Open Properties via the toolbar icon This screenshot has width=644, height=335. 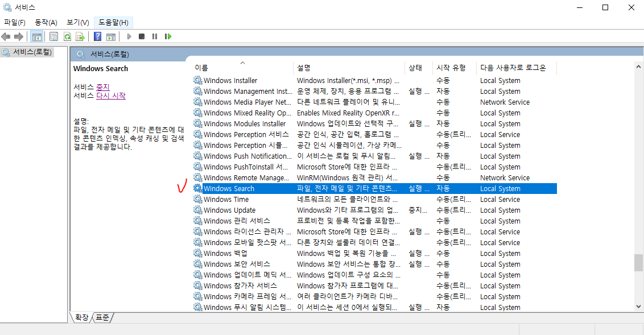(x=53, y=36)
